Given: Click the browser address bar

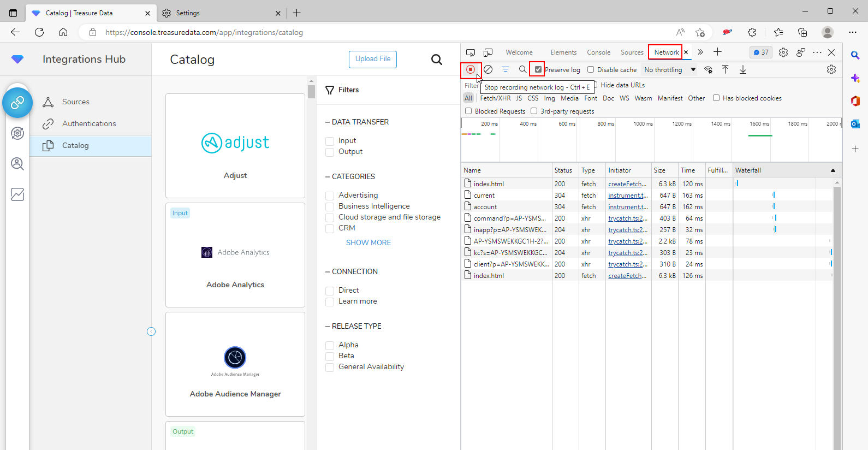Looking at the screenshot, I should (382, 32).
